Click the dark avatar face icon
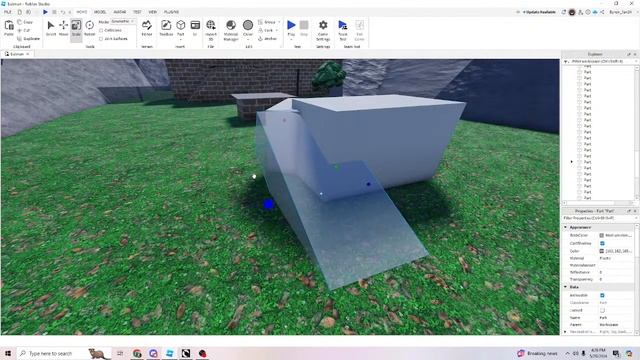 tap(572, 12)
